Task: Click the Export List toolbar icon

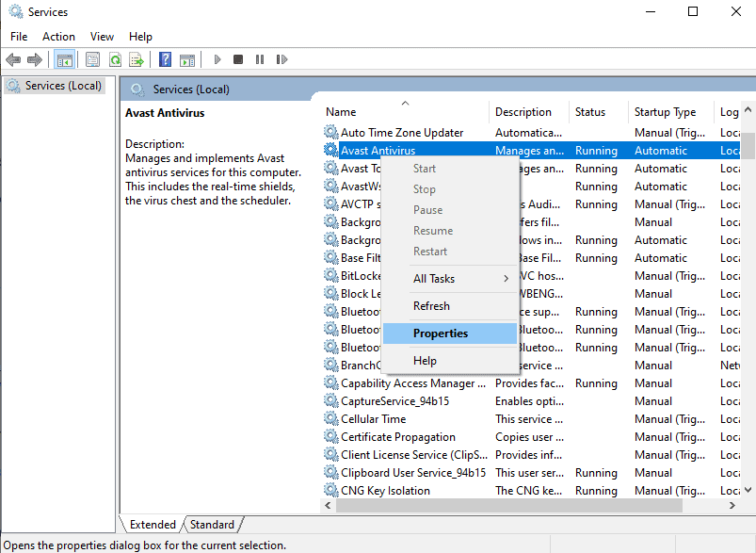Action: [137, 60]
